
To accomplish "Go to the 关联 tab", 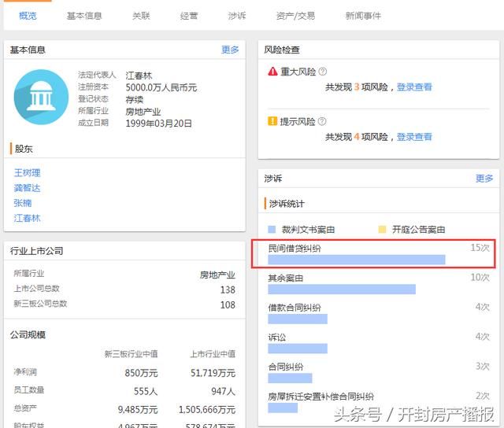I will coord(142,16).
